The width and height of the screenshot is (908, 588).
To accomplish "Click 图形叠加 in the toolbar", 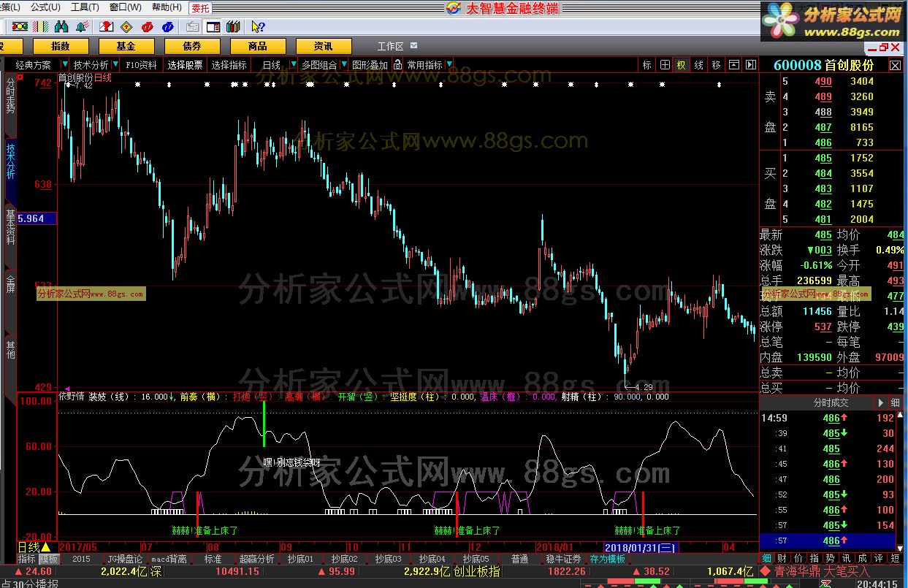I will 370,65.
